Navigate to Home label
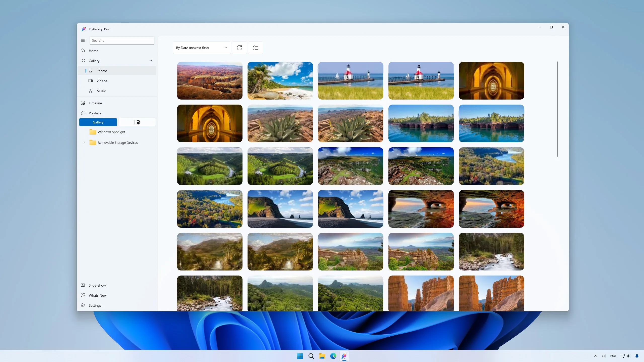 coord(94,51)
